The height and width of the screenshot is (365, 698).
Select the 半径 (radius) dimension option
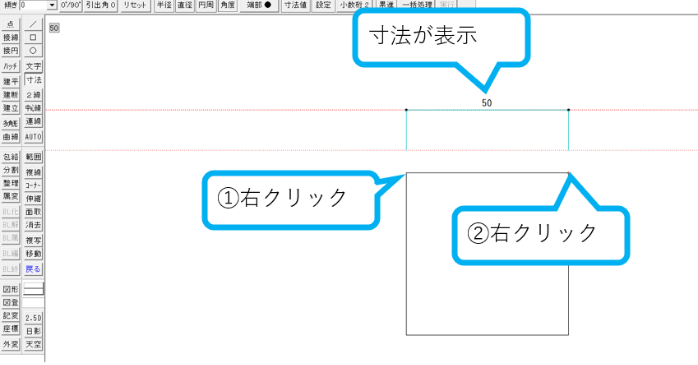[164, 5]
